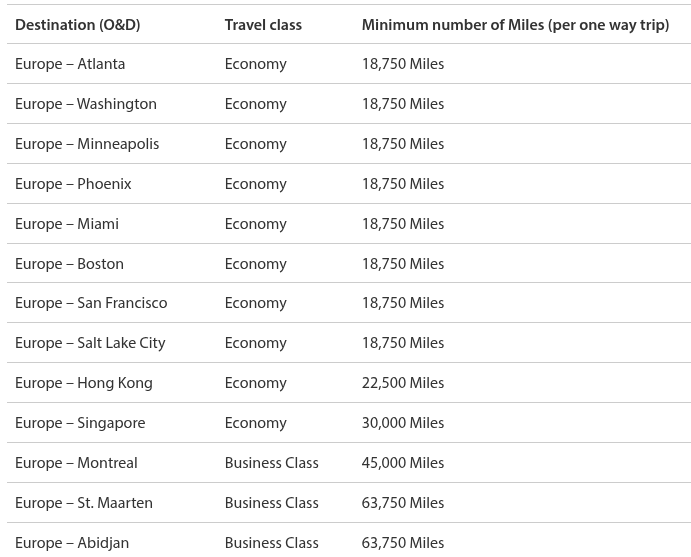Click the Europe – San Francisco row label
This screenshot has width=691, height=557.
(91, 303)
